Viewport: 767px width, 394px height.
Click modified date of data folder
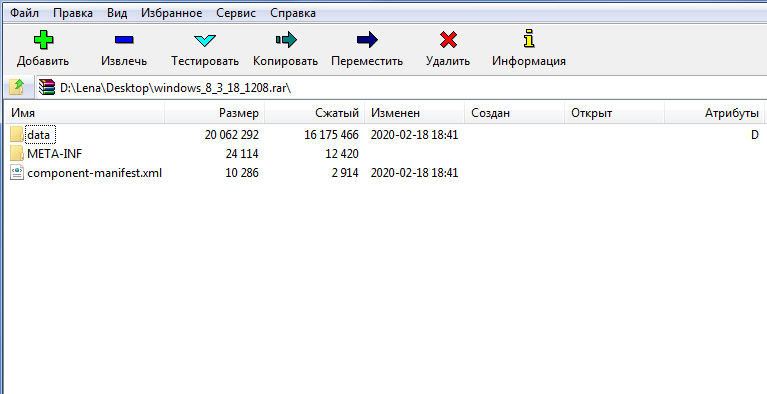click(414, 135)
